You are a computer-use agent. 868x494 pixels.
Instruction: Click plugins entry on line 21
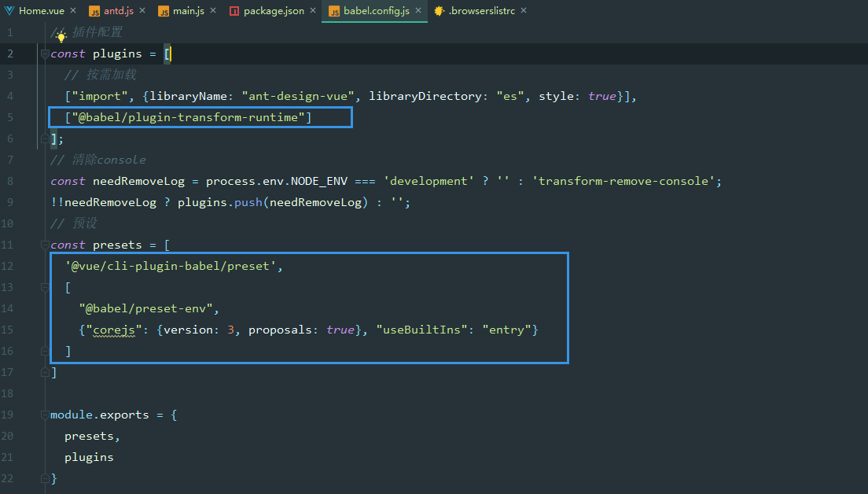click(x=89, y=458)
